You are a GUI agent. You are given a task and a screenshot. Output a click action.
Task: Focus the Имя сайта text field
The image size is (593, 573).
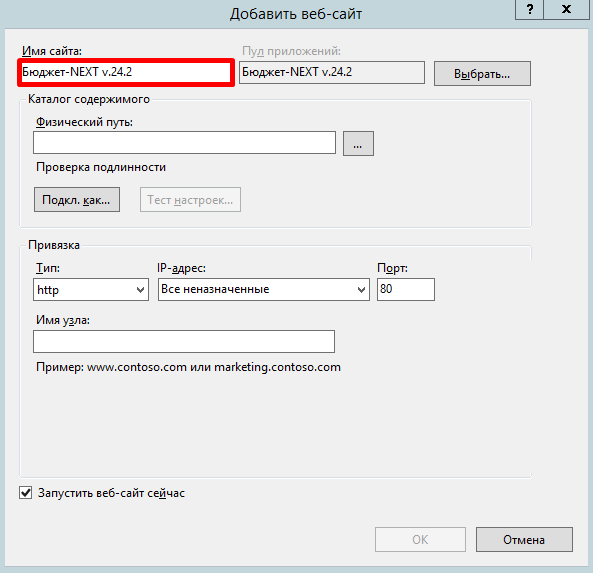pos(126,72)
